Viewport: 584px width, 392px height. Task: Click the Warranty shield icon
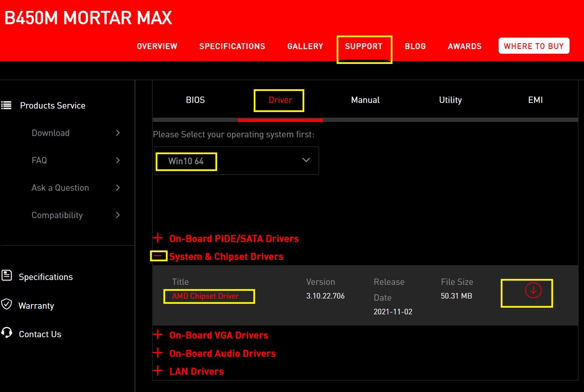click(x=7, y=304)
